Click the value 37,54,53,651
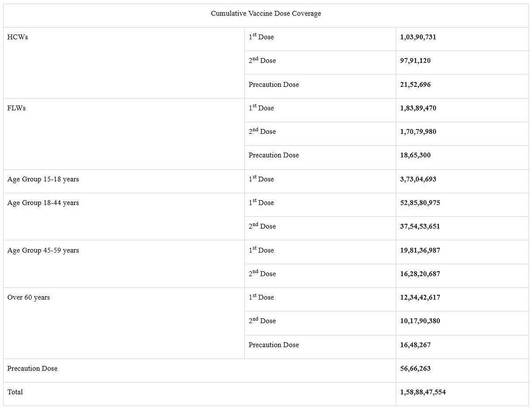Screen dimensions: 532x410 (420, 226)
